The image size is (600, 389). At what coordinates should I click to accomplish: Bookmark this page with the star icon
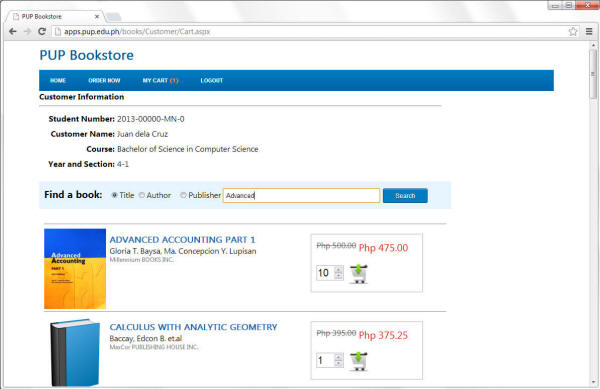(x=573, y=31)
